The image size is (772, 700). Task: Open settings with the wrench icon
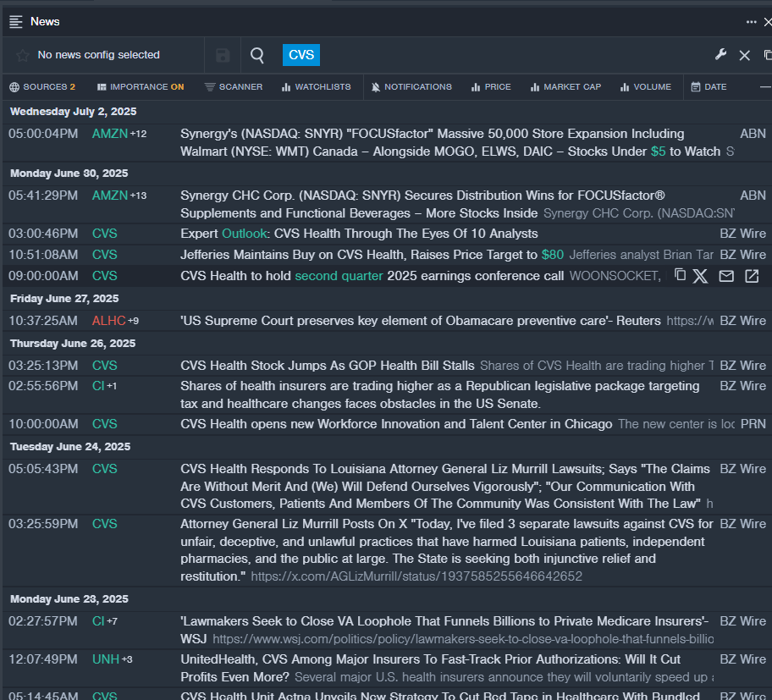(x=721, y=55)
